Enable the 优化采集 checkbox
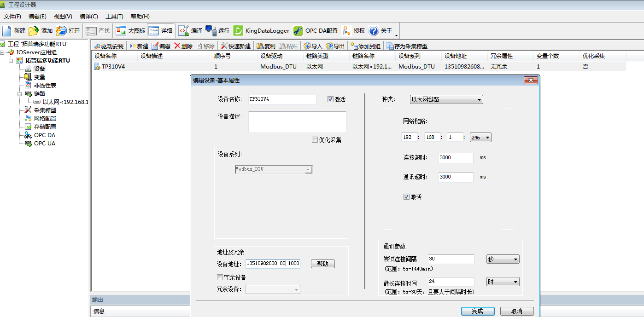 [x=315, y=140]
